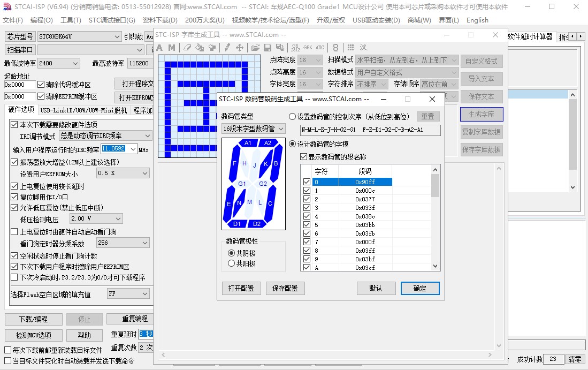Expand the 最低波特率 2400 dropdown
Viewport: 588px width, 370px height.
pos(58,63)
